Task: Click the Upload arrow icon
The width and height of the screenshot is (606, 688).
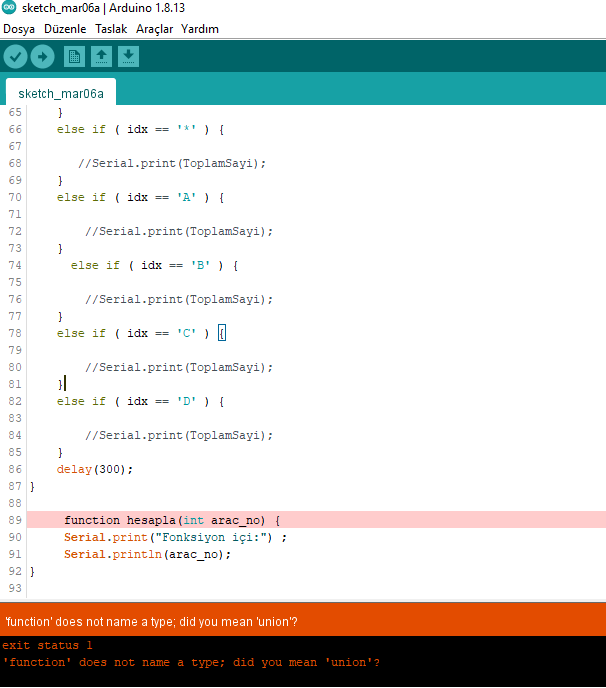Action: pyautogui.click(x=42, y=57)
